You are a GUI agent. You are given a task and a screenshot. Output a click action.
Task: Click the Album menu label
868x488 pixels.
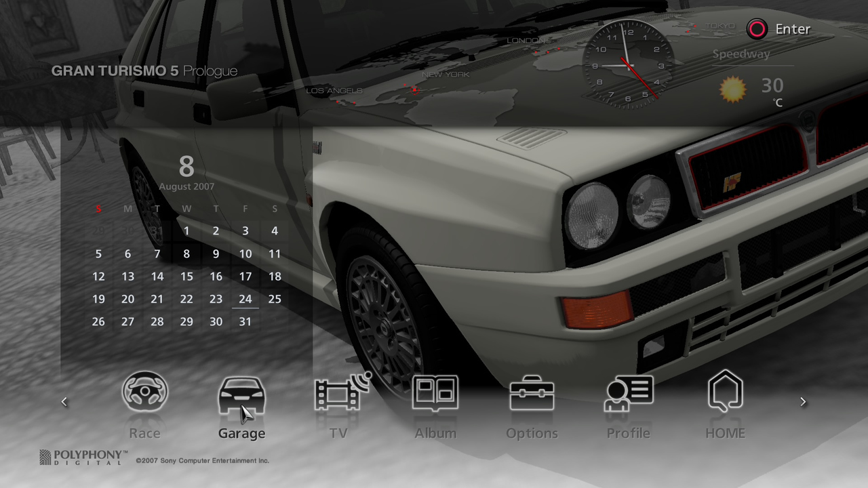(x=435, y=433)
